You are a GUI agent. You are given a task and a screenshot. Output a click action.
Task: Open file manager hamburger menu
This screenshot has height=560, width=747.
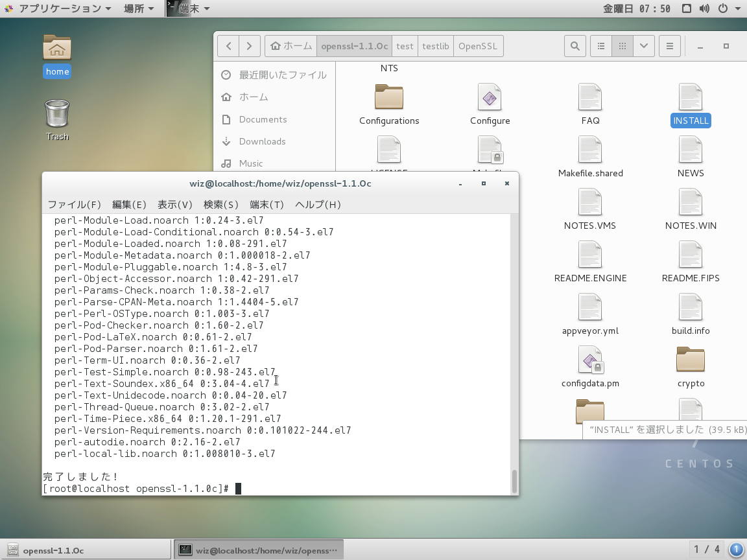click(x=669, y=46)
